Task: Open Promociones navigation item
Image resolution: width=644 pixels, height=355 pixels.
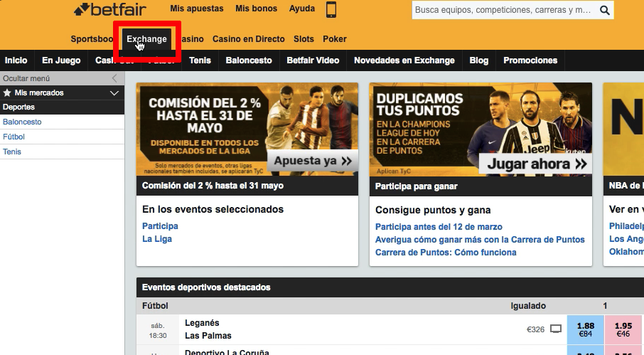Action: [x=530, y=60]
